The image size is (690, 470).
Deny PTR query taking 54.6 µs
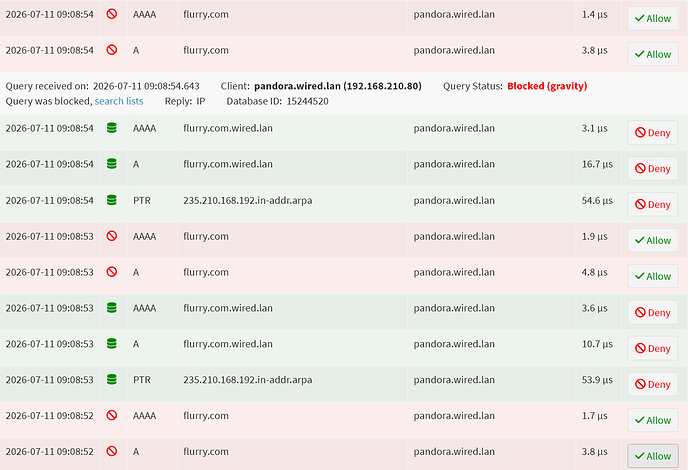coord(653,204)
